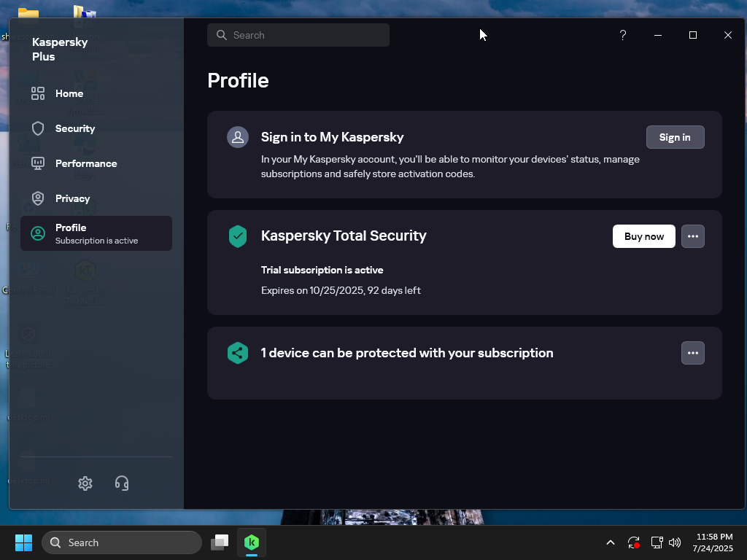747x560 pixels.
Task: Click the magnifier icon in Kaspersky search
Action: point(222,35)
